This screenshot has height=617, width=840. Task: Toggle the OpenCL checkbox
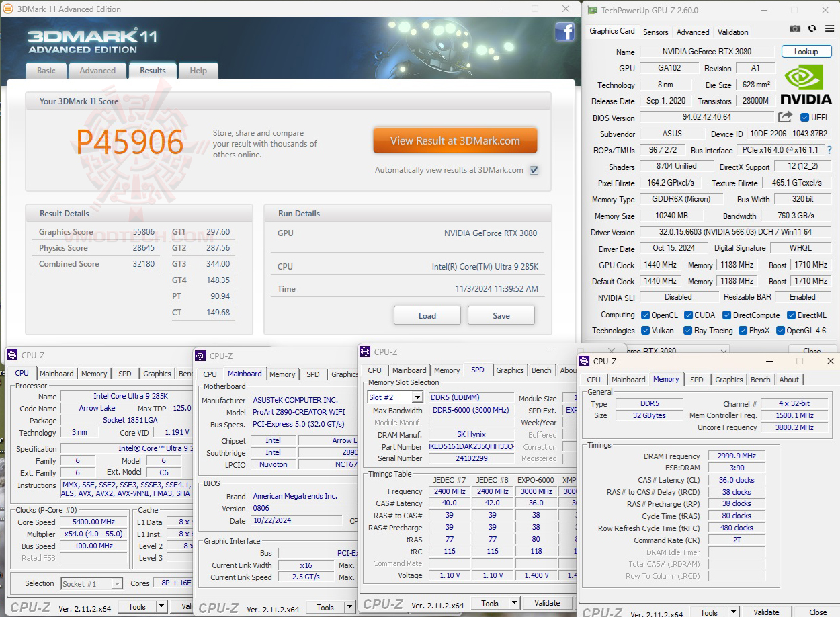click(x=645, y=315)
